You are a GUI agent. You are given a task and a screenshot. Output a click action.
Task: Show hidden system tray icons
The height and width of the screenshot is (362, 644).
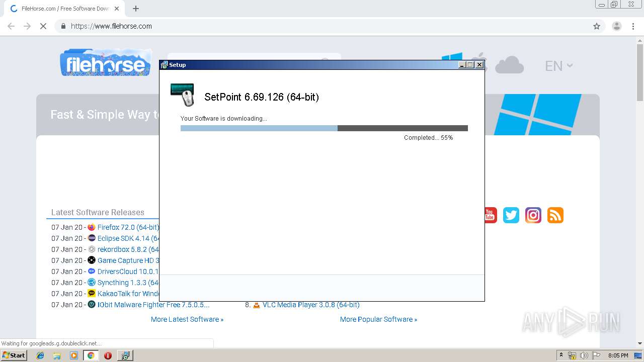(x=561, y=355)
